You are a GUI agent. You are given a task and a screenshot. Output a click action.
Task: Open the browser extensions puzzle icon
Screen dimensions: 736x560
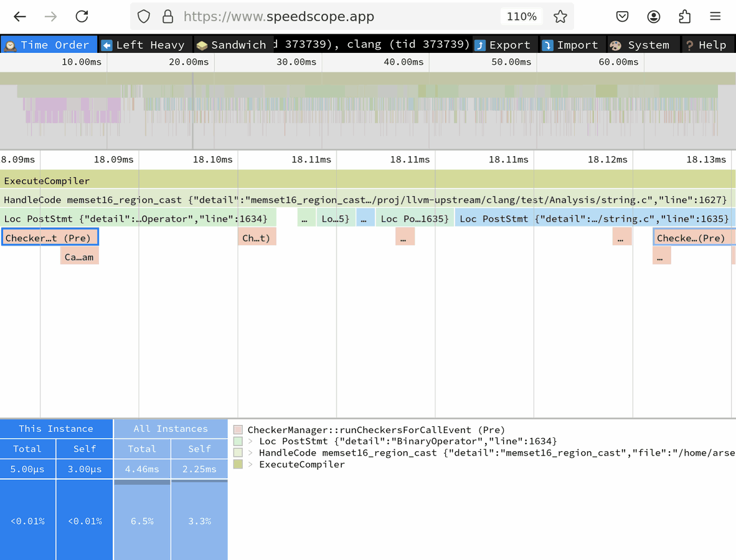tap(684, 17)
